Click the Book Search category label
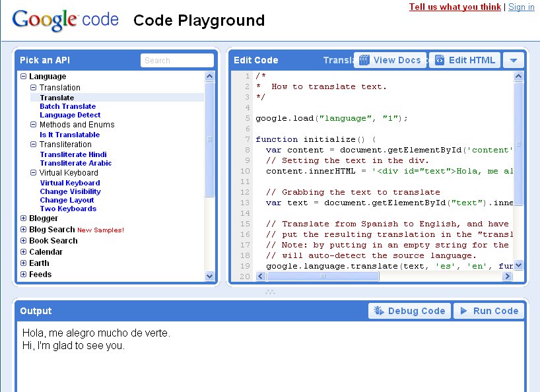This screenshot has width=540, height=392. coord(53,241)
